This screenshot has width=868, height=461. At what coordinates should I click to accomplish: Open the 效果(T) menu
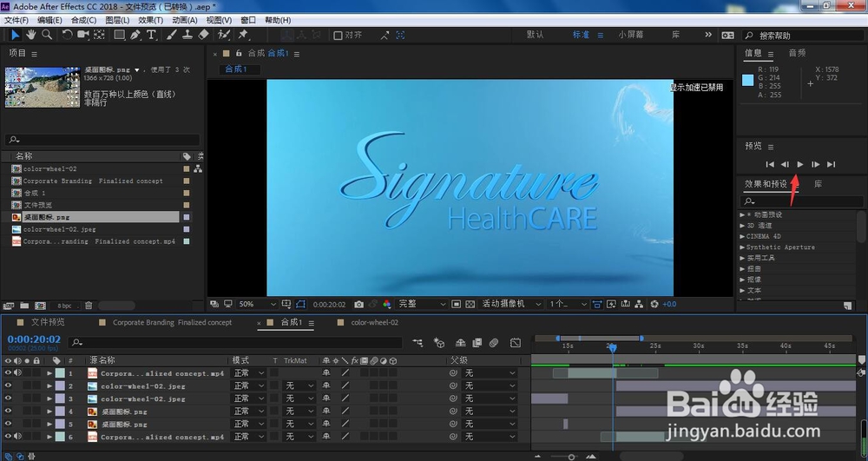150,20
